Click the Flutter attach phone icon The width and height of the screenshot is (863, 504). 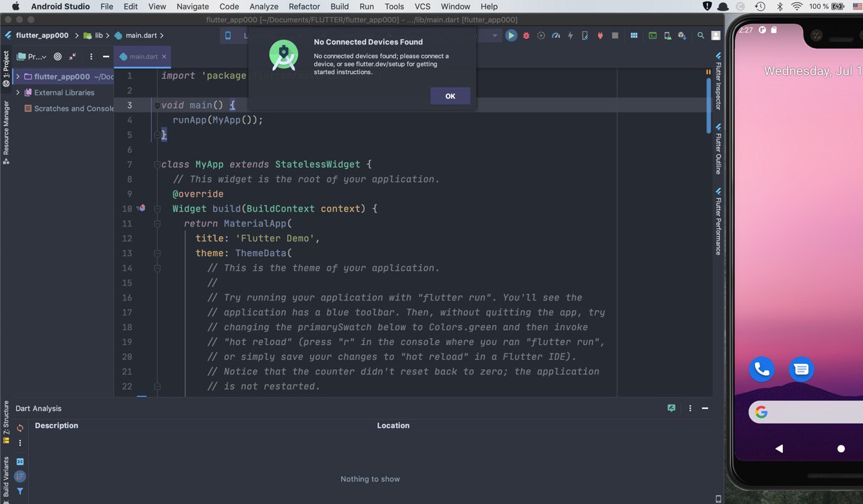point(585,36)
